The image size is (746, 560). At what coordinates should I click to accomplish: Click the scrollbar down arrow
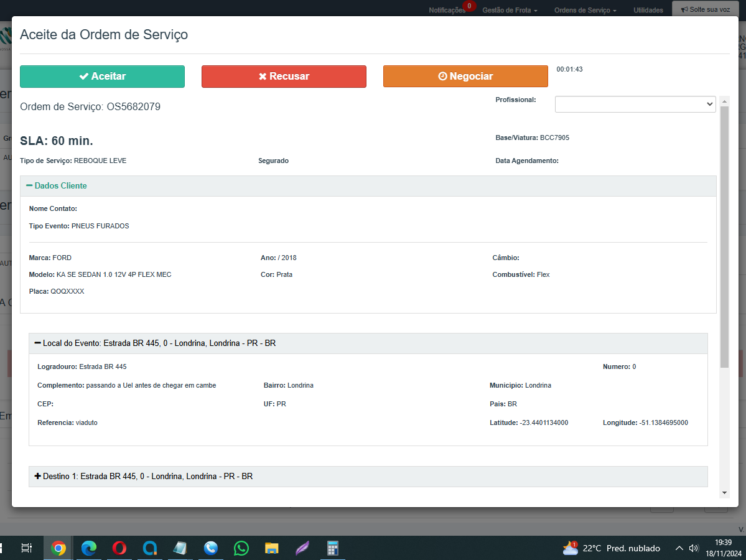click(x=725, y=493)
